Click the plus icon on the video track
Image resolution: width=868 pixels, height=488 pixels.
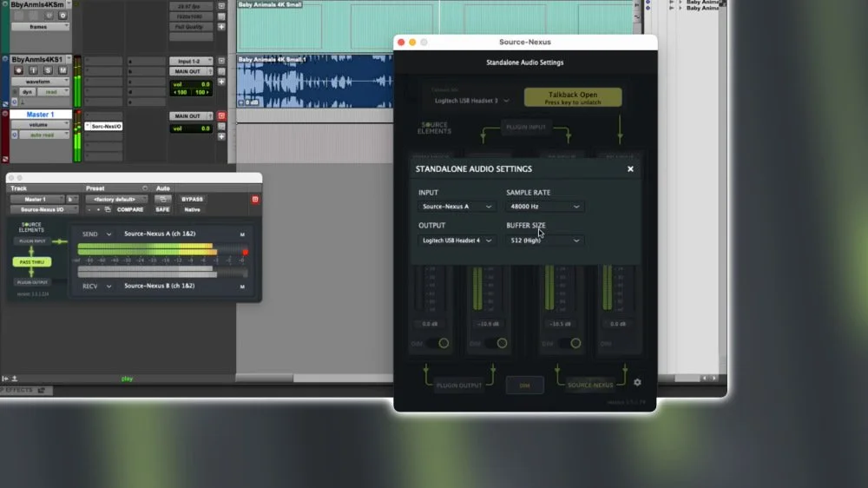221,27
